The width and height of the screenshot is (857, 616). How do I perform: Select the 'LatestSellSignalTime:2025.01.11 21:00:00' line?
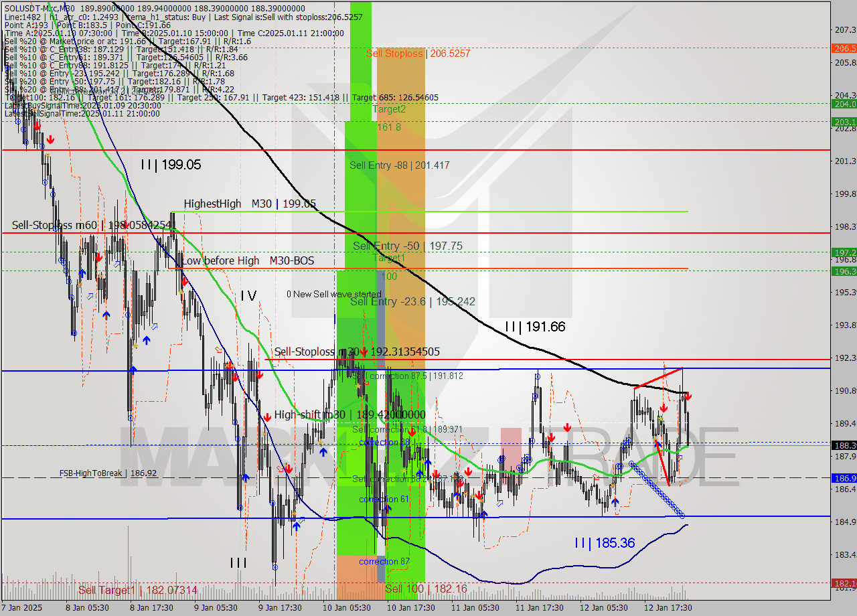pos(82,113)
